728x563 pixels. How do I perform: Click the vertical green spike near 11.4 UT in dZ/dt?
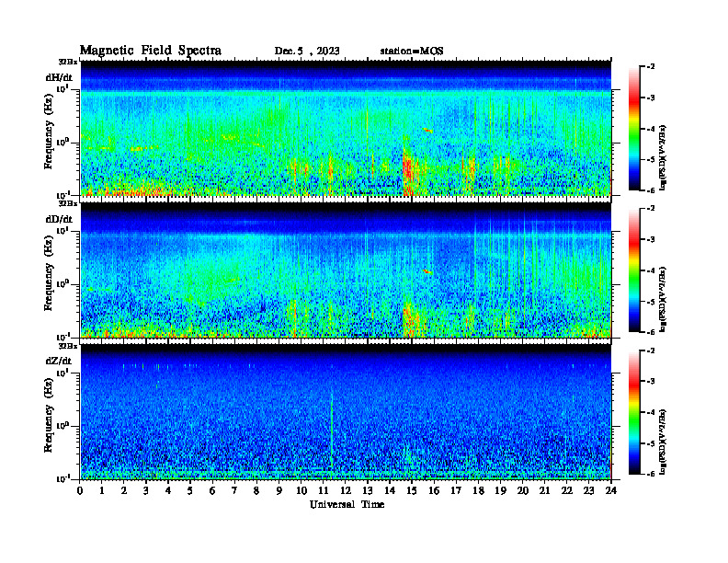[x=332, y=431]
